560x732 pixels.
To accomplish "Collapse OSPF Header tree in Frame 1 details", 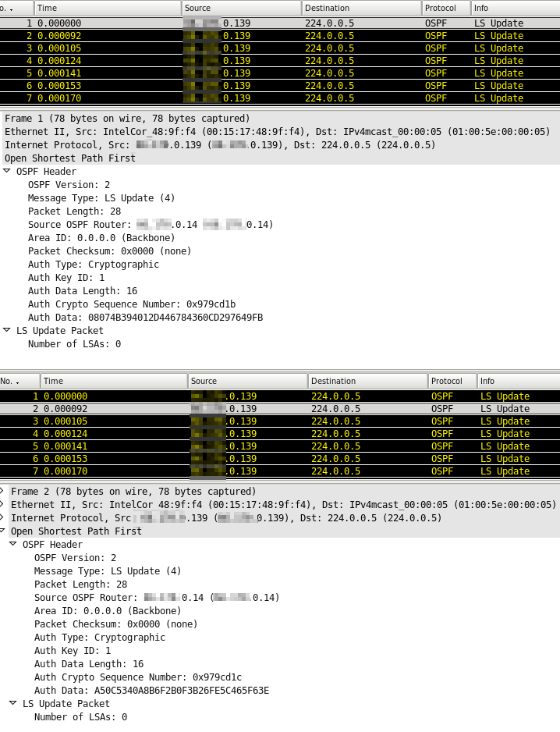I will (7, 172).
